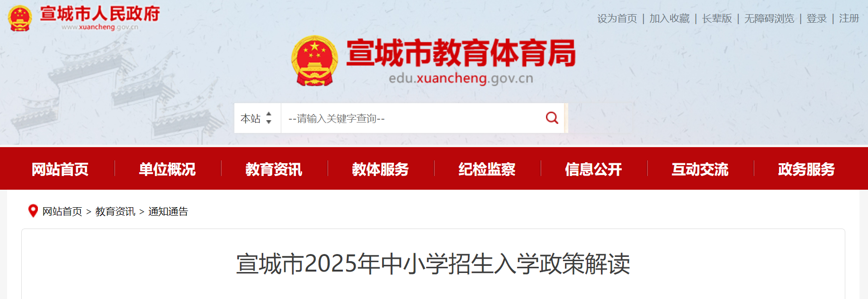Click the 宣城市人民政府 logo emblem
Viewport: 868px width, 299px height.
pos(20,18)
